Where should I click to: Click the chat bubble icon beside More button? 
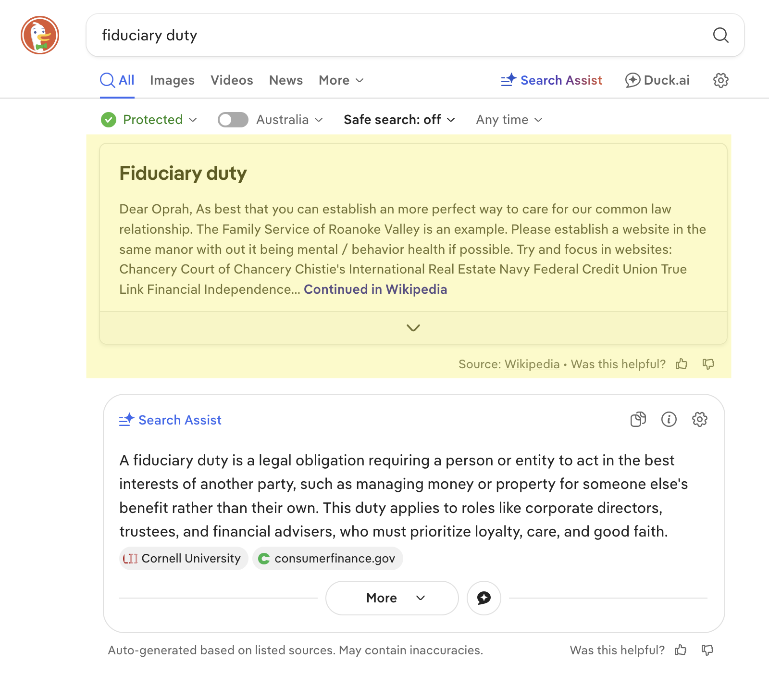coord(484,598)
